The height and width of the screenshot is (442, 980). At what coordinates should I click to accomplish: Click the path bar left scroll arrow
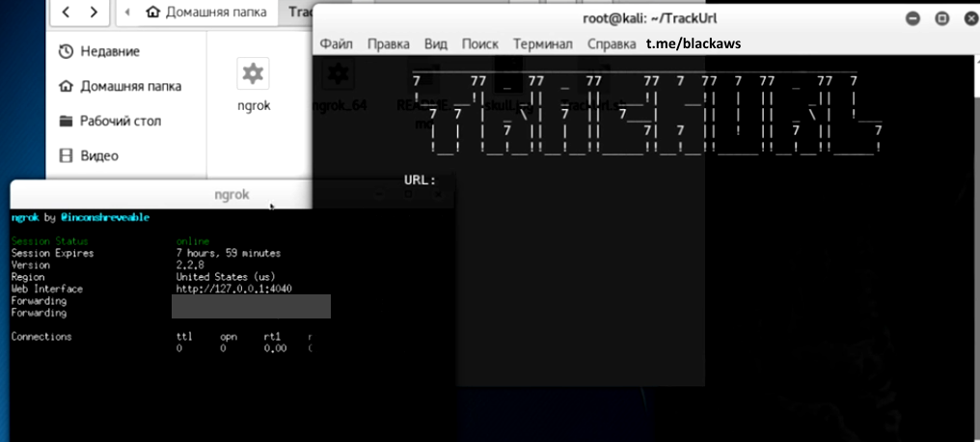point(128,13)
